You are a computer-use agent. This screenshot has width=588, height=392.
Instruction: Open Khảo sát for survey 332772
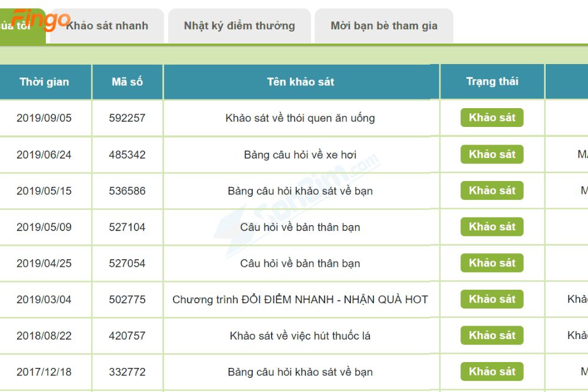tap(492, 371)
